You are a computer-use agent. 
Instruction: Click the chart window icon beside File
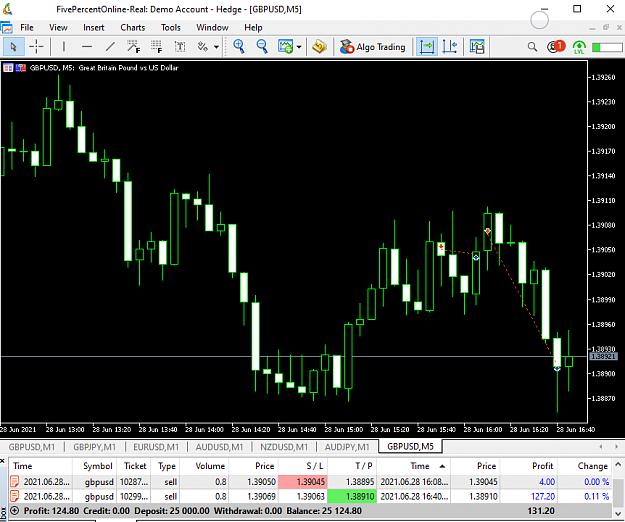(6, 27)
